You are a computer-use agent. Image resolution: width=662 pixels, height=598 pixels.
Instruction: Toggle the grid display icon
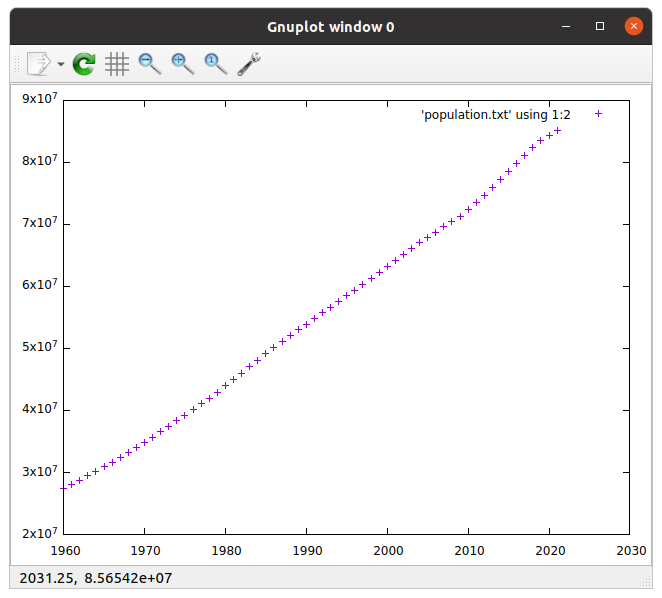tap(117, 64)
